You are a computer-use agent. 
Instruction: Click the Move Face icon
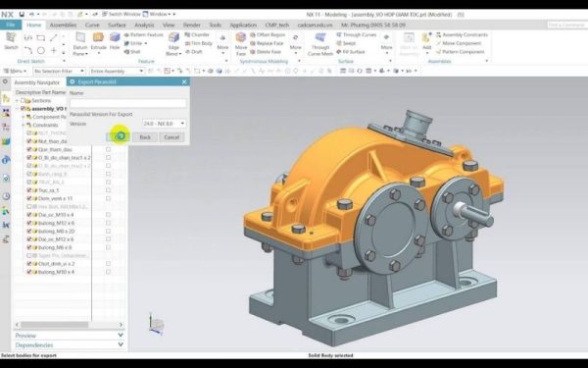tap(240, 38)
